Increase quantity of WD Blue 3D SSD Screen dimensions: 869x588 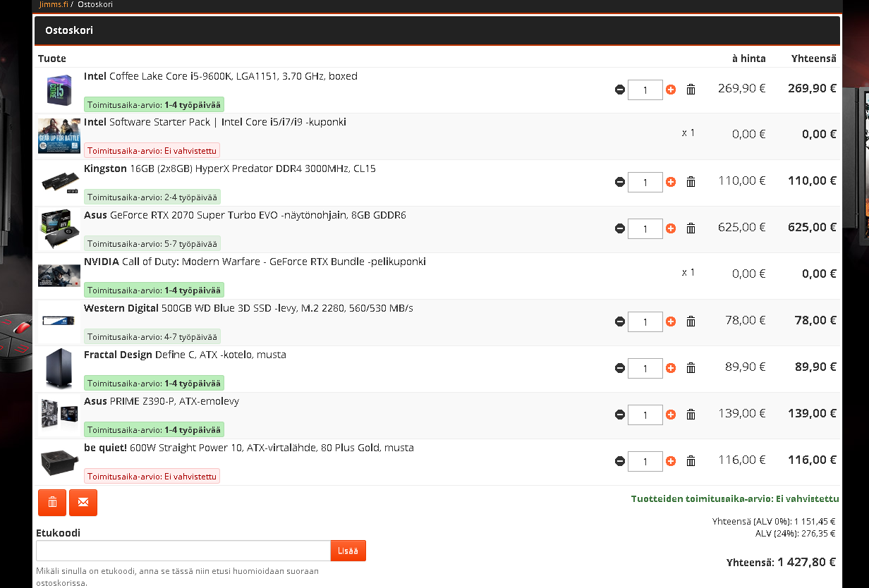click(x=671, y=321)
